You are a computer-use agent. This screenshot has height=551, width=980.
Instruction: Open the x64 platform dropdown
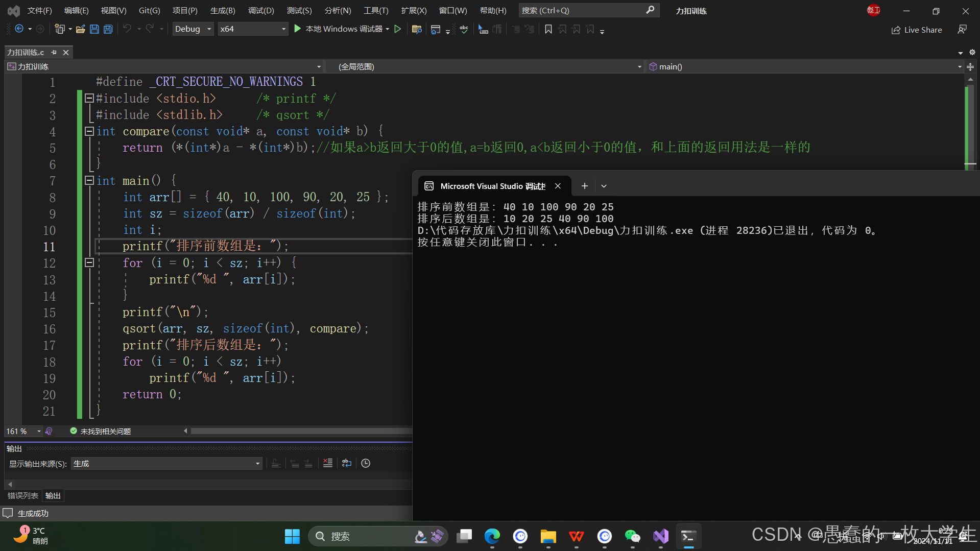point(253,29)
